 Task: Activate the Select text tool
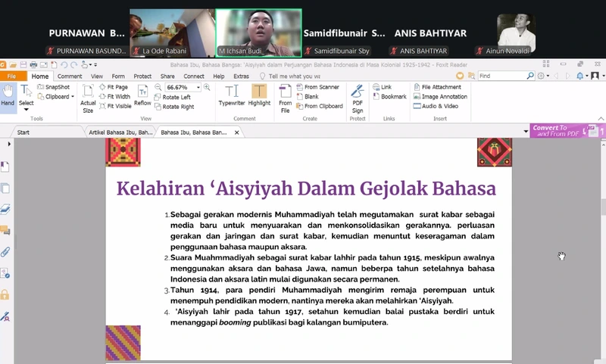point(26,97)
